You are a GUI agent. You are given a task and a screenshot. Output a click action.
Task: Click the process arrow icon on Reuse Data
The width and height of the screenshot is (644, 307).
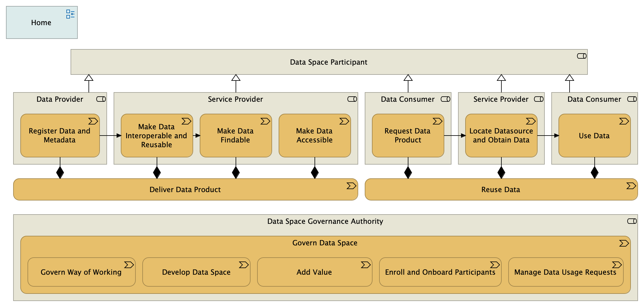[631, 186]
